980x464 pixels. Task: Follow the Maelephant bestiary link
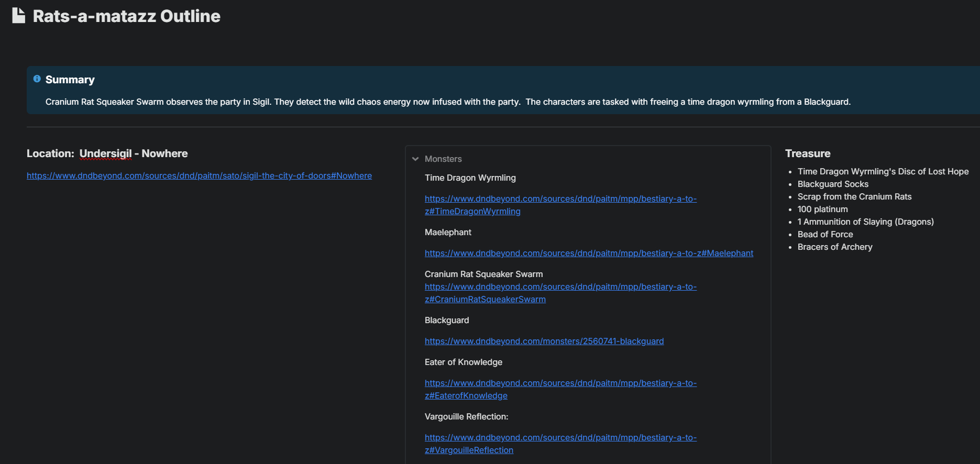(589, 253)
